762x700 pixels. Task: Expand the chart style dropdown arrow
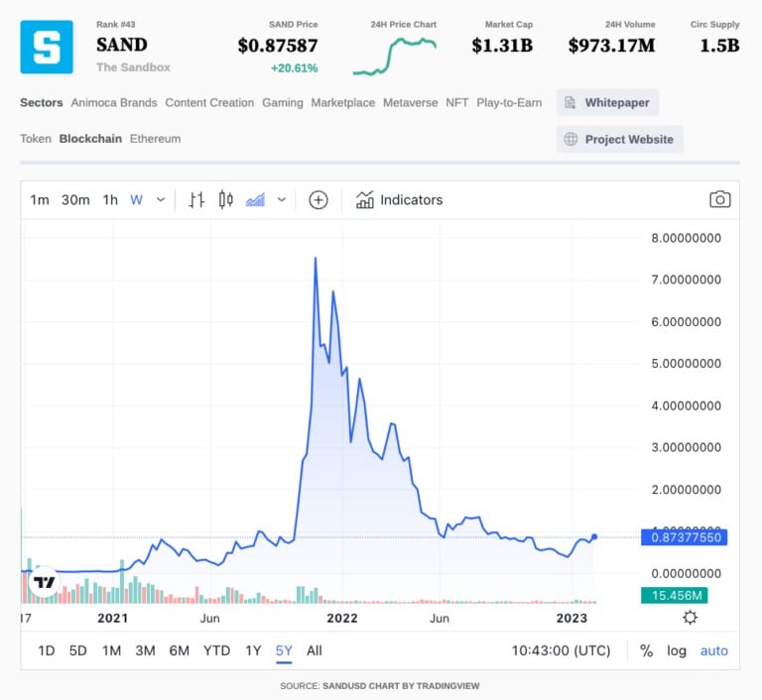point(282,199)
